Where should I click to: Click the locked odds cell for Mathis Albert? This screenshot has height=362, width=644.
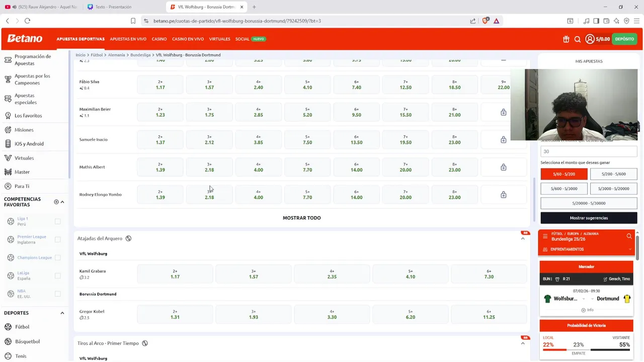pyautogui.click(x=503, y=167)
